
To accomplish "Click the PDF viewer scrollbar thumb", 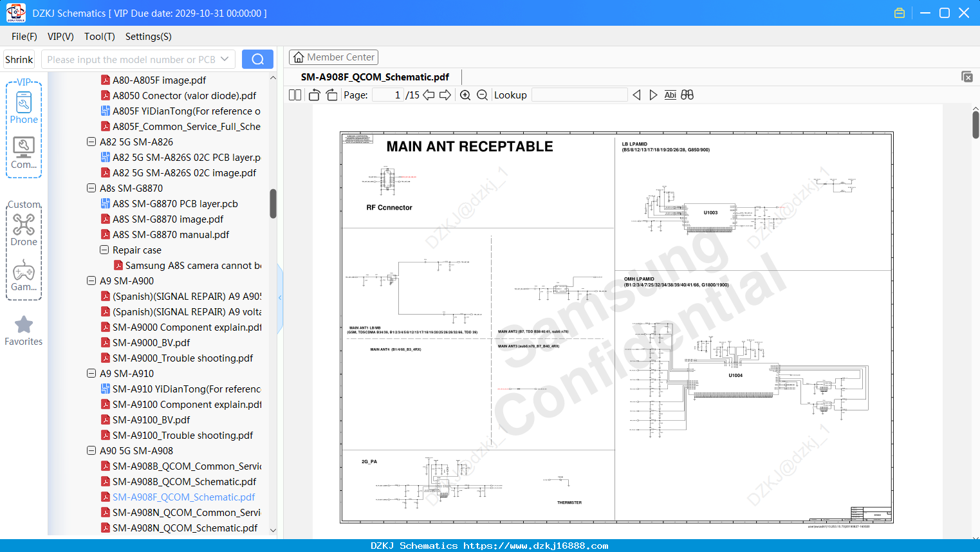I will [975, 125].
